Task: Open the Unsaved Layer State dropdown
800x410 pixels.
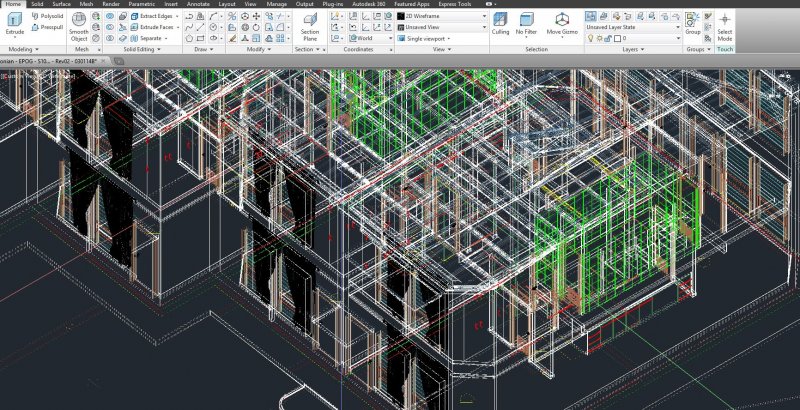Action: pyautogui.click(x=633, y=27)
